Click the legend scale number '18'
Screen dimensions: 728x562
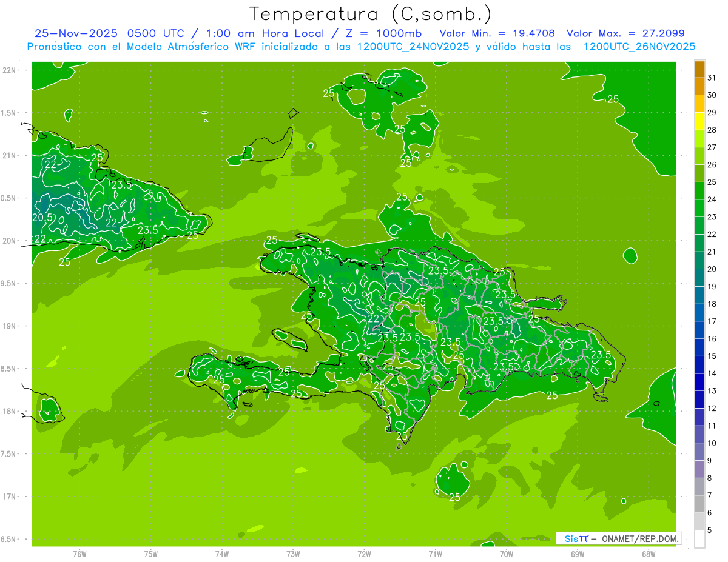point(712,304)
